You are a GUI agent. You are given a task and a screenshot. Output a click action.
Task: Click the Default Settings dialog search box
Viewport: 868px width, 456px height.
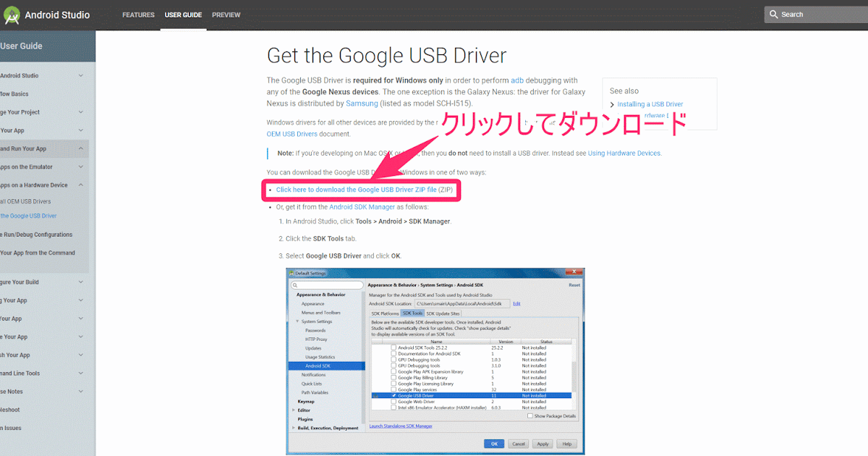click(327, 285)
